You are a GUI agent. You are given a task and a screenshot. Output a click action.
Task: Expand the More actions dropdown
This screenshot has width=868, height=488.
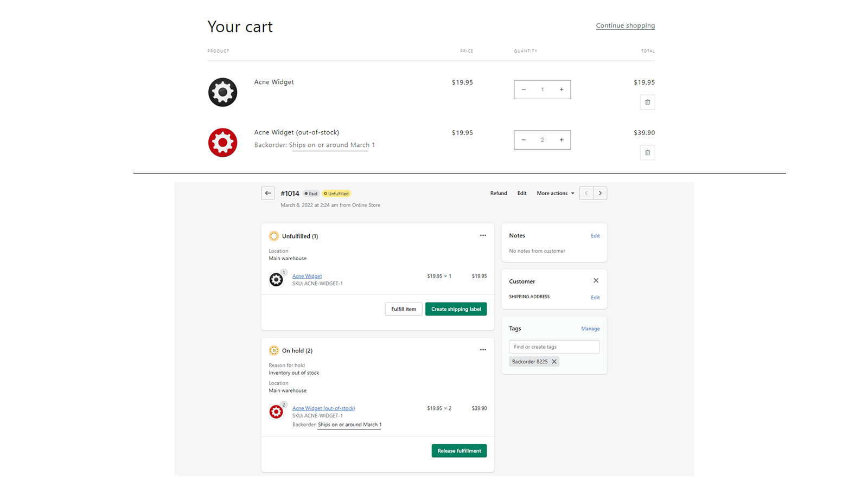pos(556,193)
